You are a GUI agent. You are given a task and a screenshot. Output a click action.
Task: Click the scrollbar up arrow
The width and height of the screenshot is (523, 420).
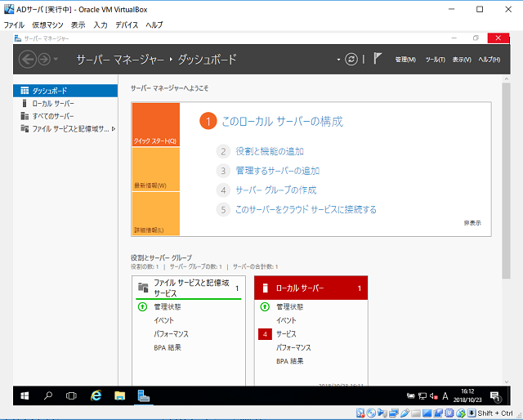pyautogui.click(x=507, y=79)
